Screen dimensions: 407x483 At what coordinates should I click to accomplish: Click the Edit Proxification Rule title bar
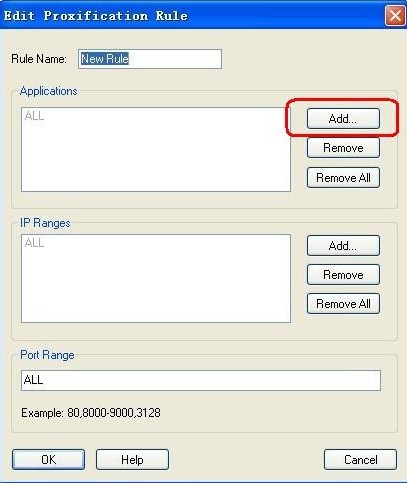coord(192,15)
